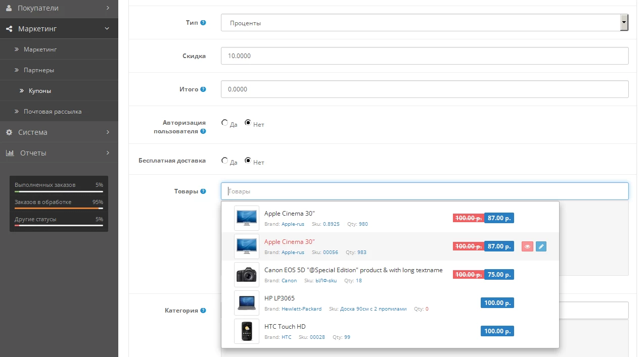The width and height of the screenshot is (644, 357).
Task: Open the Система sidebar section
Action: click(59, 132)
